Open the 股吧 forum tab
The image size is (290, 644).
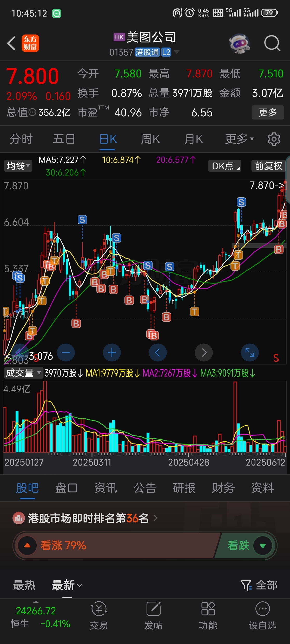pos(27,488)
